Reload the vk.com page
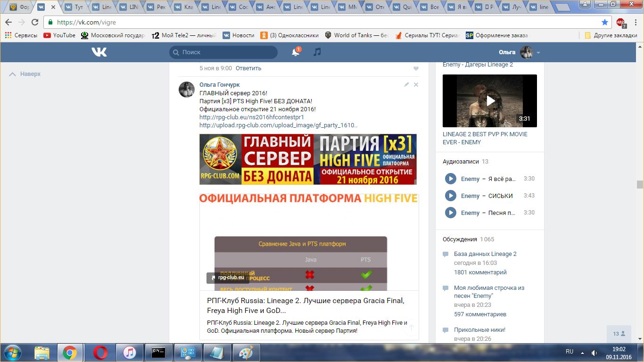 34,22
